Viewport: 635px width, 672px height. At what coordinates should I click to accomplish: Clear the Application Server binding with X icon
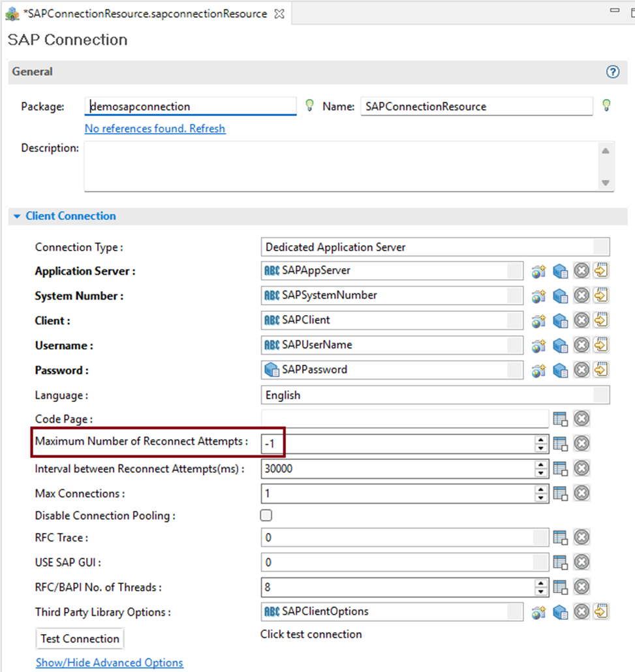582,270
